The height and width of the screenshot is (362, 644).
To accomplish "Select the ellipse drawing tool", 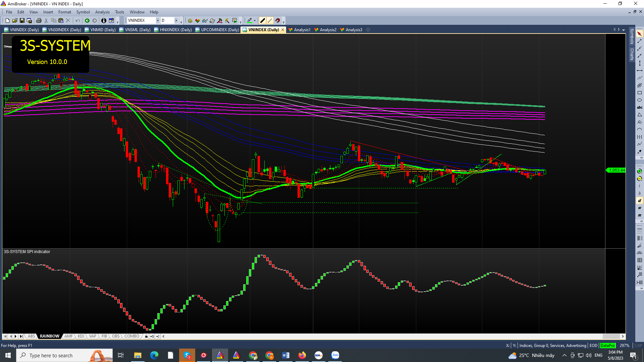I will coord(639,100).
